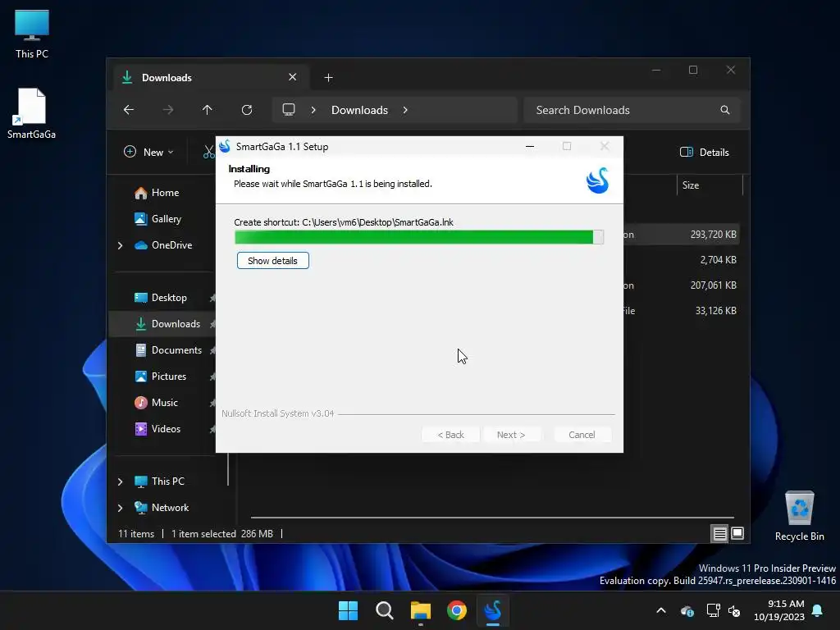Open the This PC desktop icon
The image size is (840, 630).
[x=32, y=34]
